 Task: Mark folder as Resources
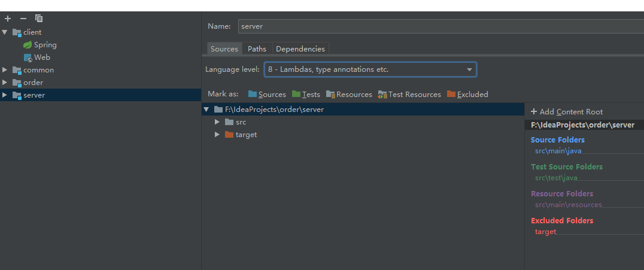click(349, 95)
